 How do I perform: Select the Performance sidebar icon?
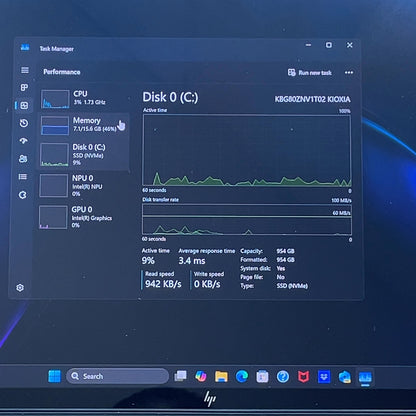tap(24, 106)
